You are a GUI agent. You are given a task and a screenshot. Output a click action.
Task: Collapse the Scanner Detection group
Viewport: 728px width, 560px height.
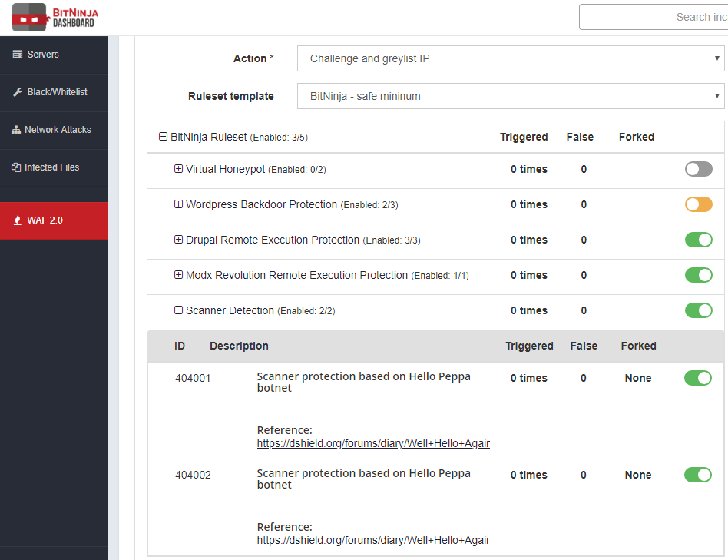click(x=178, y=310)
